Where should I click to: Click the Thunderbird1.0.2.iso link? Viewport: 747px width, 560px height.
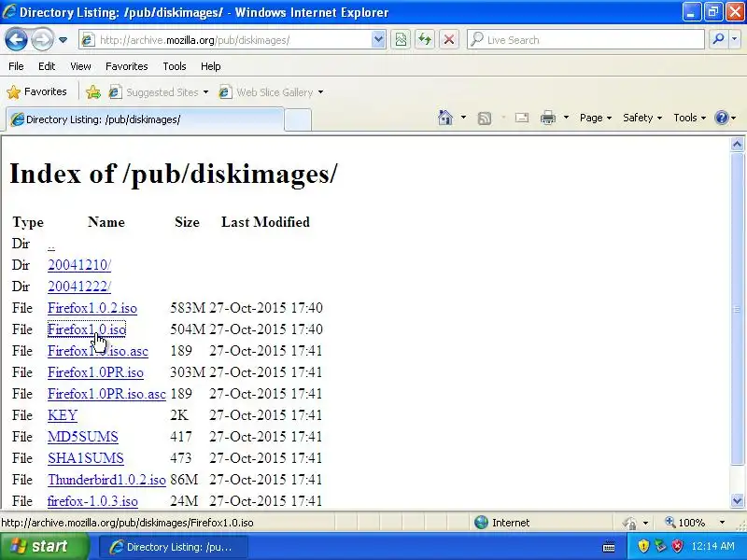tap(106, 480)
